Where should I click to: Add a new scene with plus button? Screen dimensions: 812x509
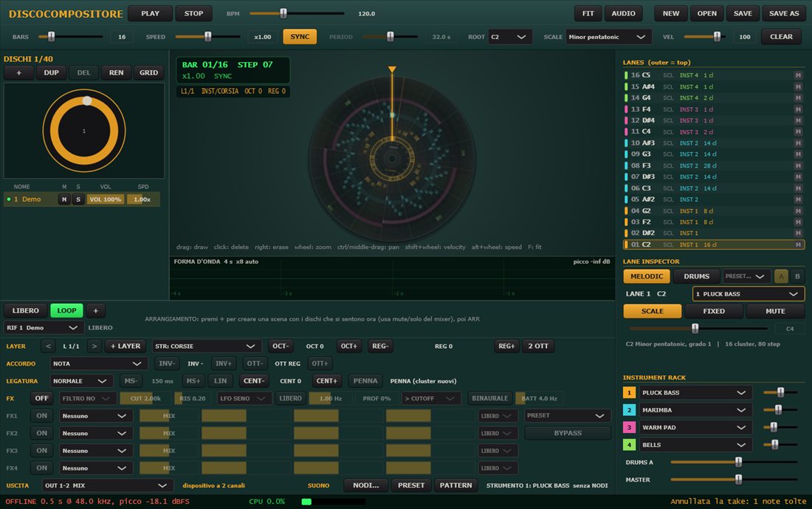95,310
